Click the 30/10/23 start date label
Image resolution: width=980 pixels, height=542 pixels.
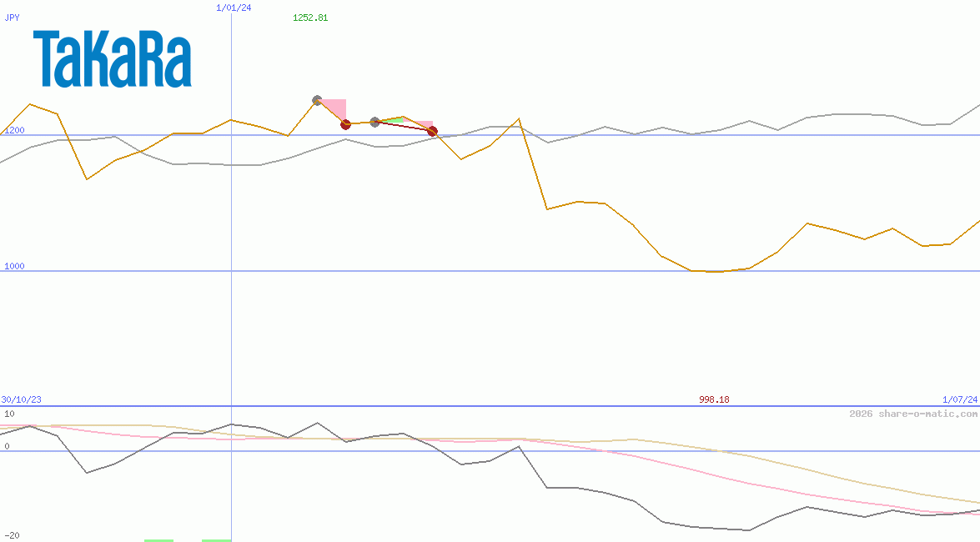(21, 399)
